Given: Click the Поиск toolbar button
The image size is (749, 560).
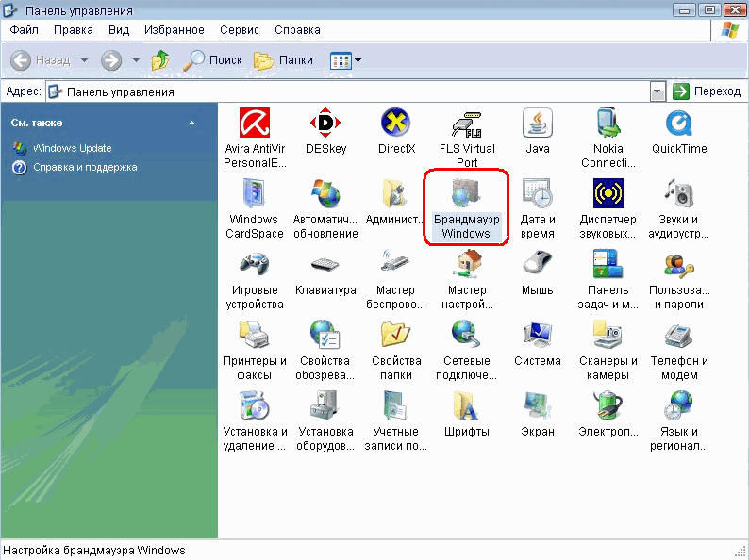Looking at the screenshot, I should click(x=213, y=60).
